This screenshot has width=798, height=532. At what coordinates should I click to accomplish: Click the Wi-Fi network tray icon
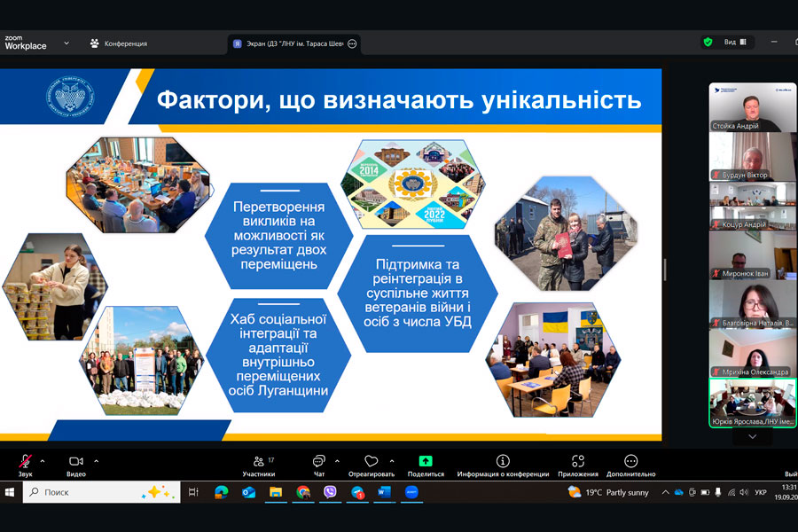tap(731, 492)
